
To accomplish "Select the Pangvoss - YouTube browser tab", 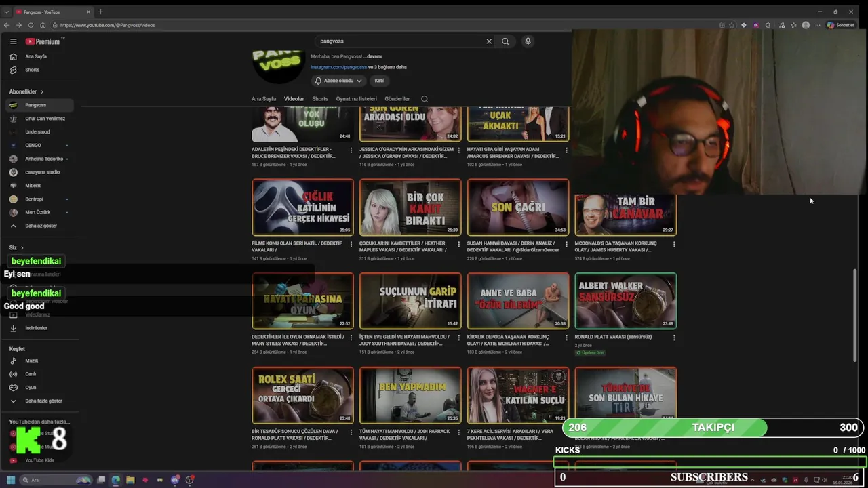I will [x=53, y=12].
